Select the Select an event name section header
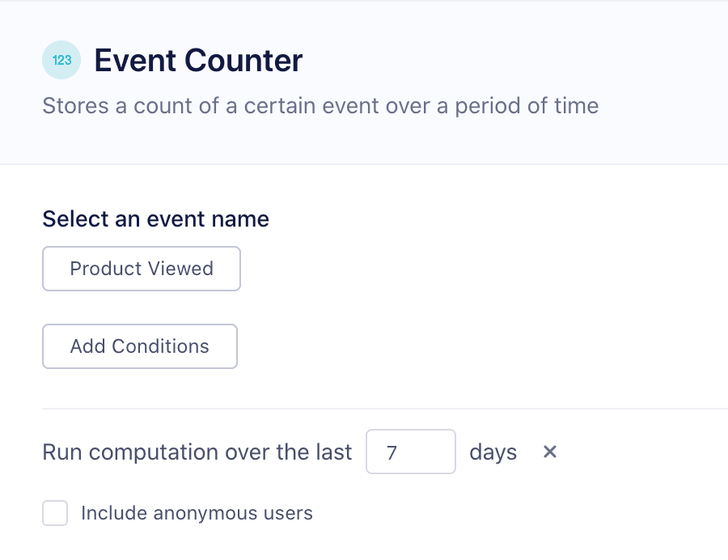 [155, 218]
